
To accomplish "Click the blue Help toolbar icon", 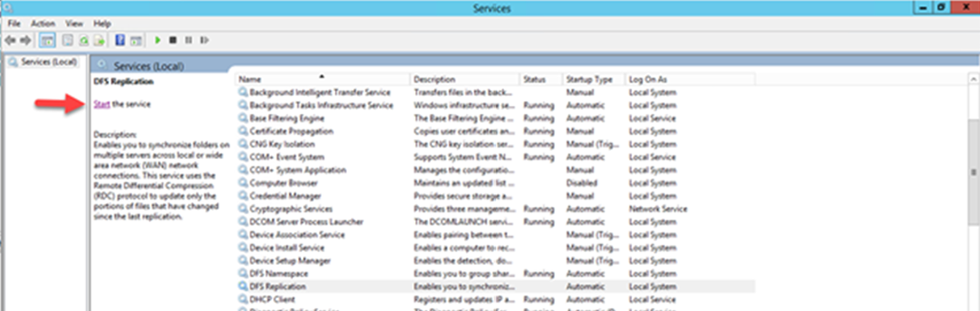I will tap(120, 40).
